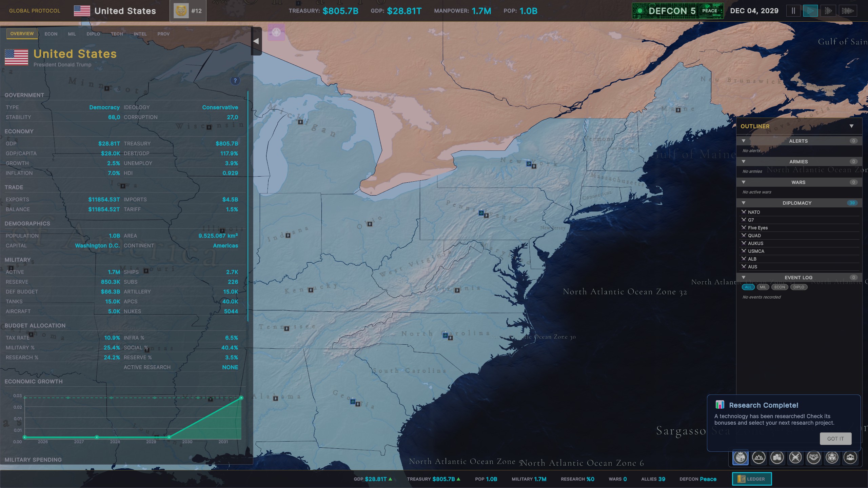Image resolution: width=868 pixels, height=488 pixels.
Task: Collapse the DIPLOMACY section in the outliner
Action: coord(744,203)
